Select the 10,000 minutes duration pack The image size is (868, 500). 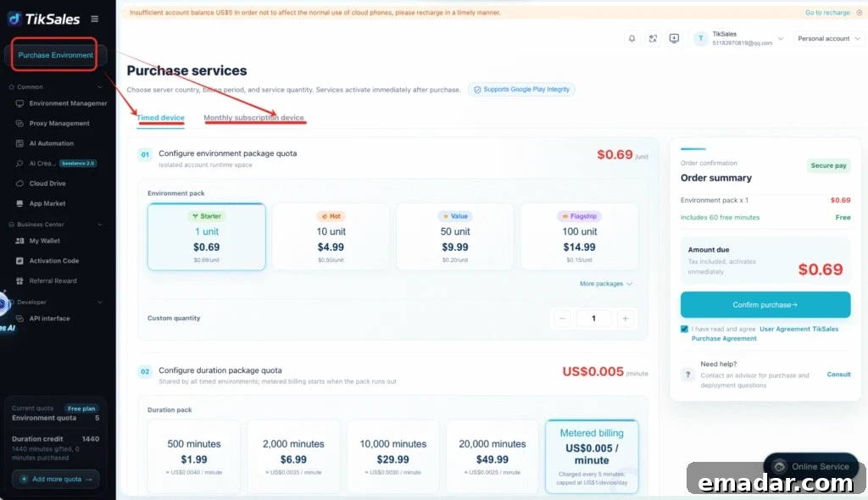(x=393, y=457)
